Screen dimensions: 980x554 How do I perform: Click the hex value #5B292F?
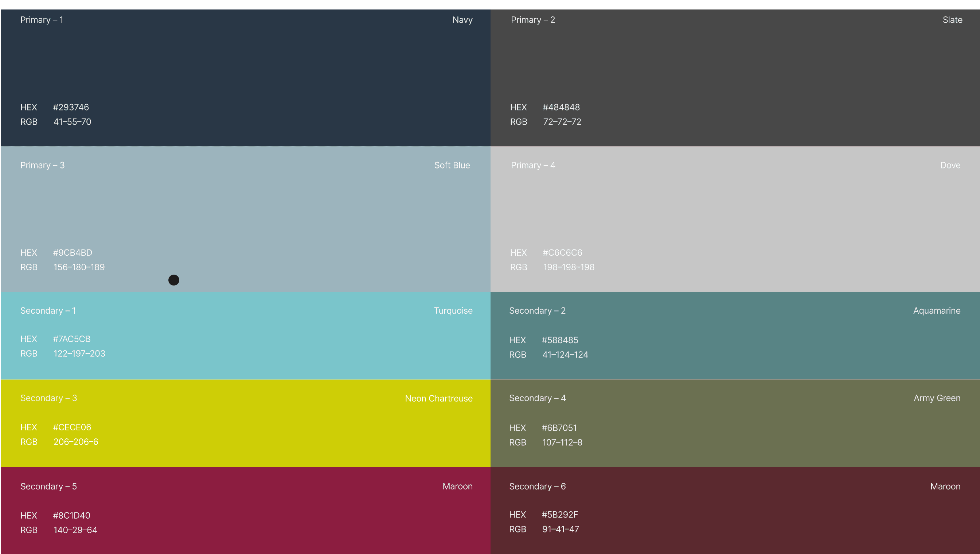coord(560,515)
